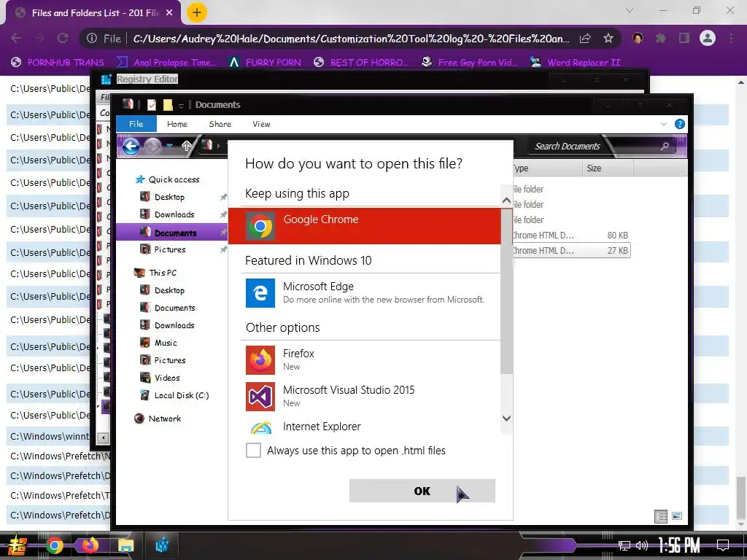Click New Folder icon in explorer title bar
The height and width of the screenshot is (560, 747).
pyautogui.click(x=168, y=105)
